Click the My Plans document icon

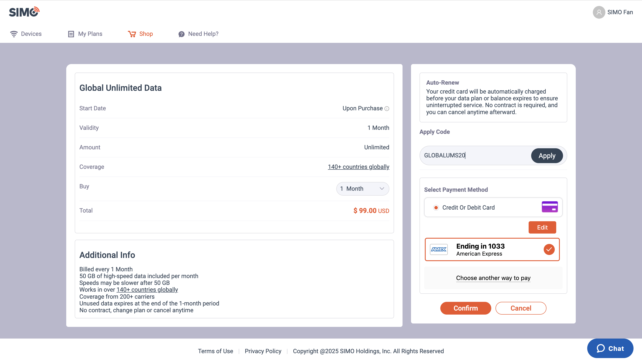coord(71,34)
